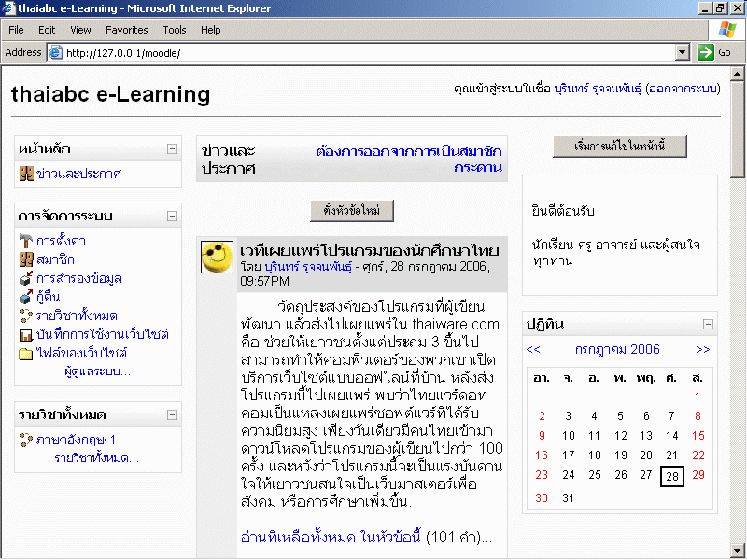
Task: Click the yellow smiley author avatar
Action: (217, 257)
